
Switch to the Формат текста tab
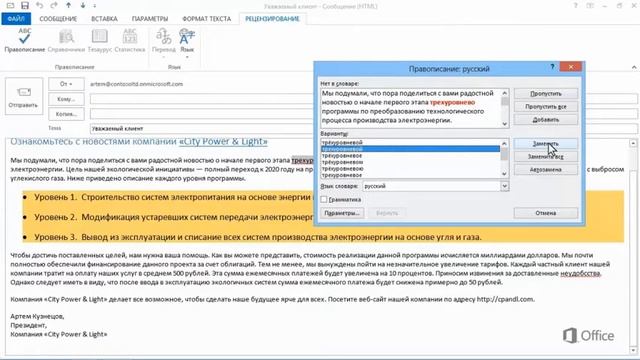pyautogui.click(x=207, y=19)
